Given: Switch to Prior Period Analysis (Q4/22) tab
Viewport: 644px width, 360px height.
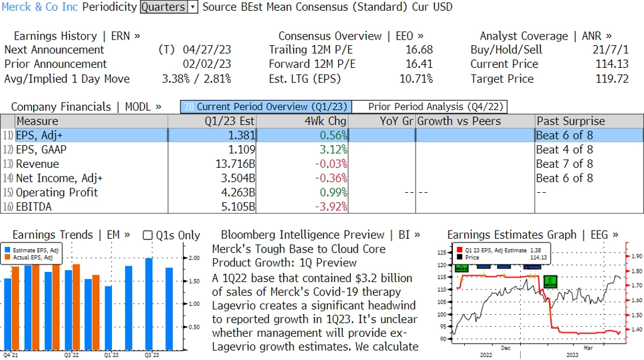Looking at the screenshot, I should click(x=430, y=107).
